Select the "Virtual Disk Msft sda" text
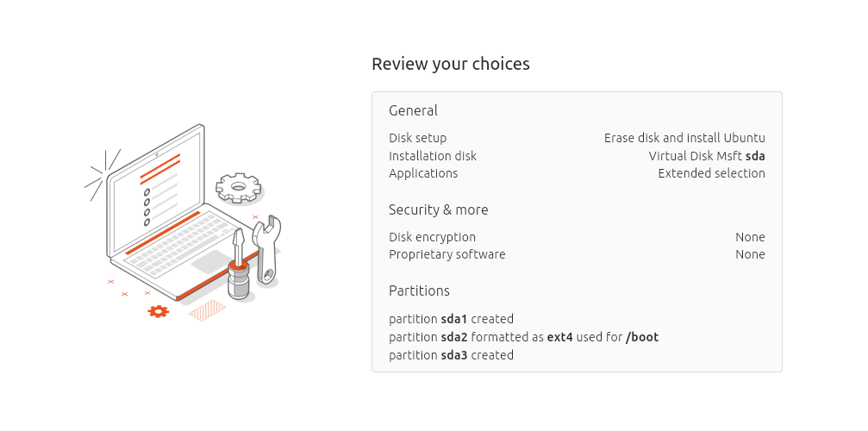The height and width of the screenshot is (431, 868). 707,156
